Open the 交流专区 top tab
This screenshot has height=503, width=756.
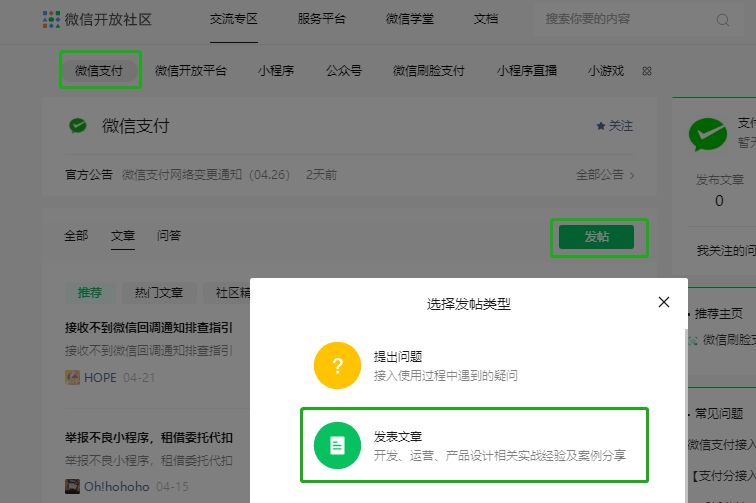click(234, 19)
